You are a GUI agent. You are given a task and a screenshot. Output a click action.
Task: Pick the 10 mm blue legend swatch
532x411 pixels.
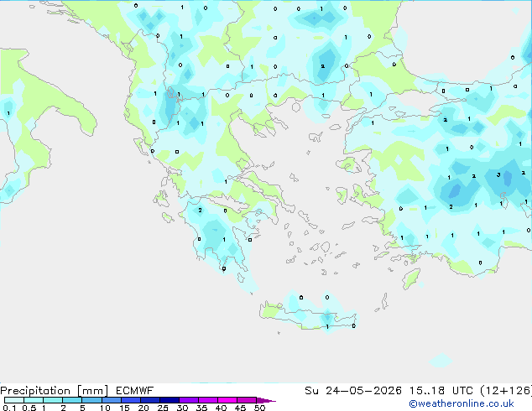pyautogui.click(x=112, y=400)
